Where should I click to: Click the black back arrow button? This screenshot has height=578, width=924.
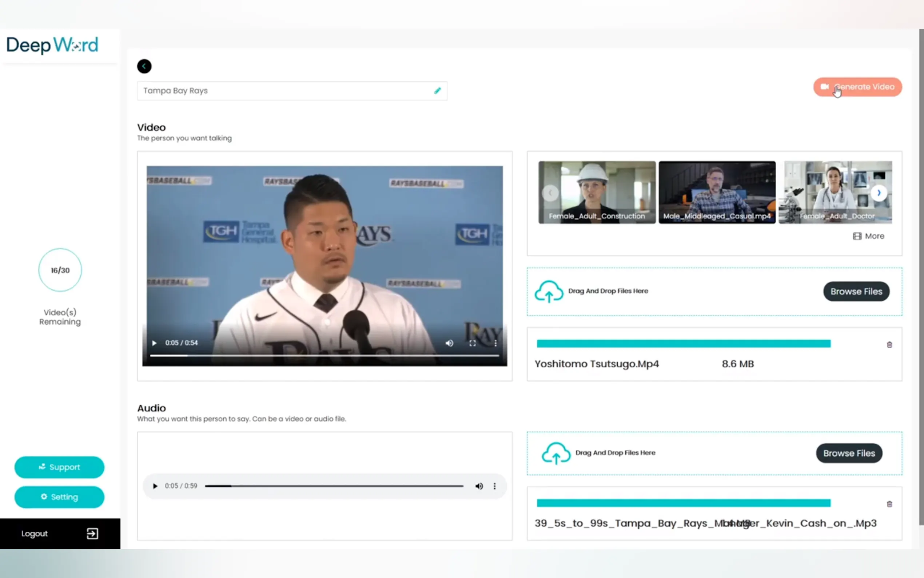click(144, 66)
